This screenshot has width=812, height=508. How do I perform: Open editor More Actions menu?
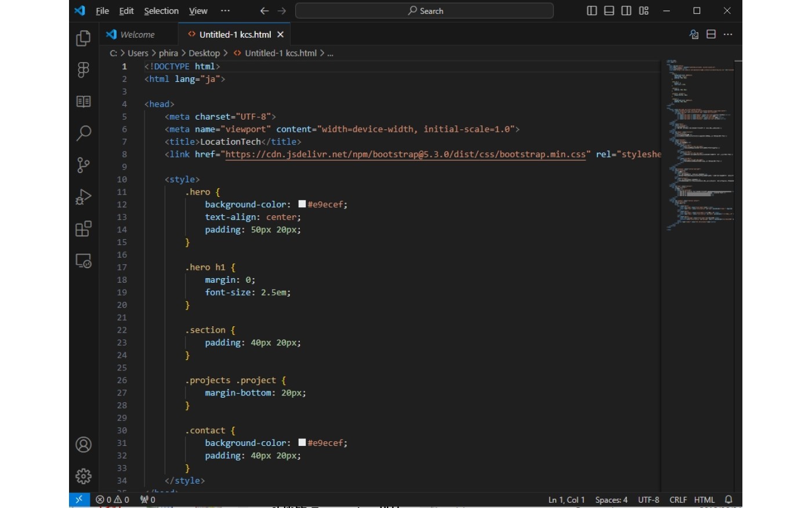coord(728,34)
